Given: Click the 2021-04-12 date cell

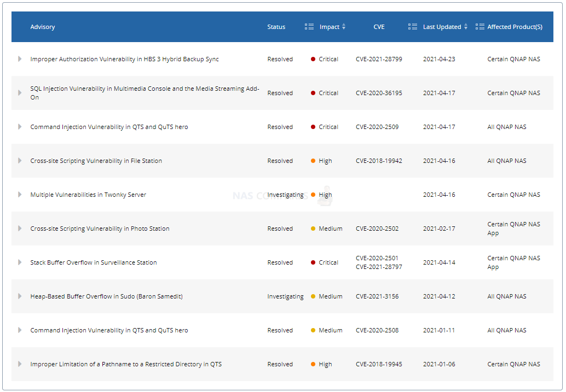Looking at the screenshot, I should [439, 296].
